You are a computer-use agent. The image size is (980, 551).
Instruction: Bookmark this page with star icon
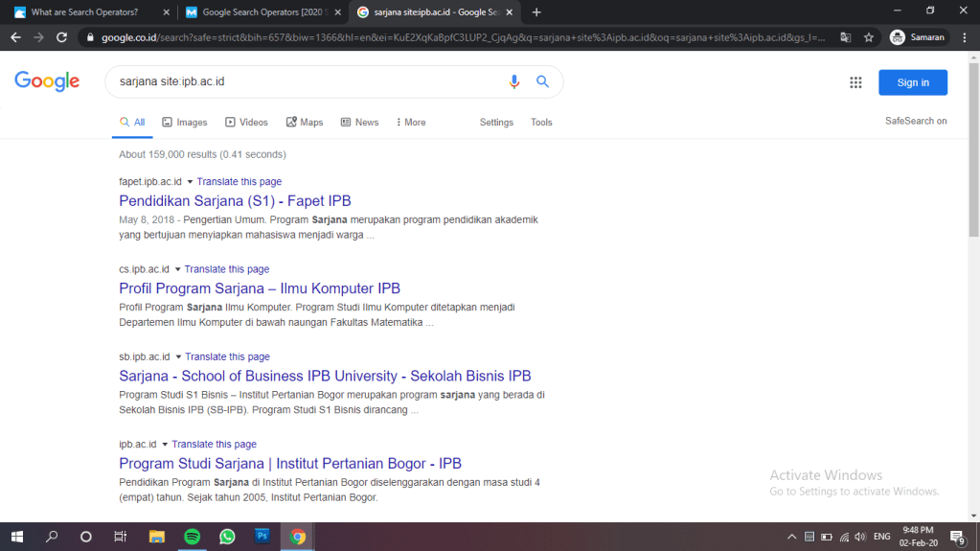[868, 37]
